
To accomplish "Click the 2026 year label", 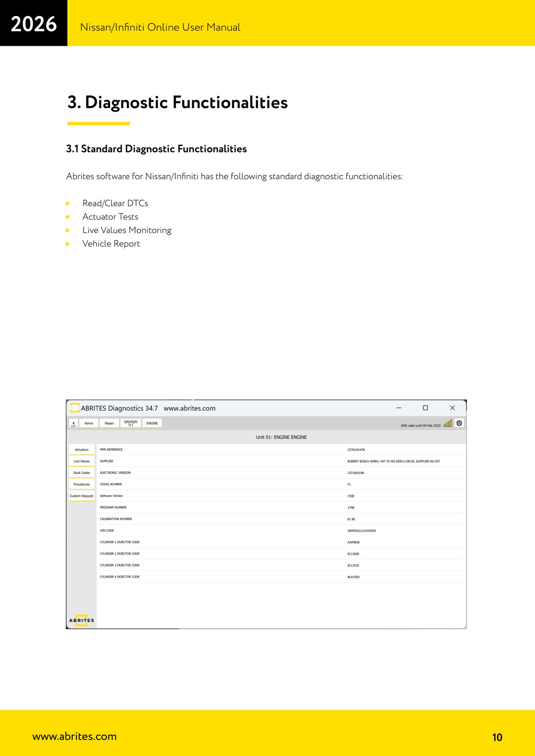I will [x=34, y=24].
